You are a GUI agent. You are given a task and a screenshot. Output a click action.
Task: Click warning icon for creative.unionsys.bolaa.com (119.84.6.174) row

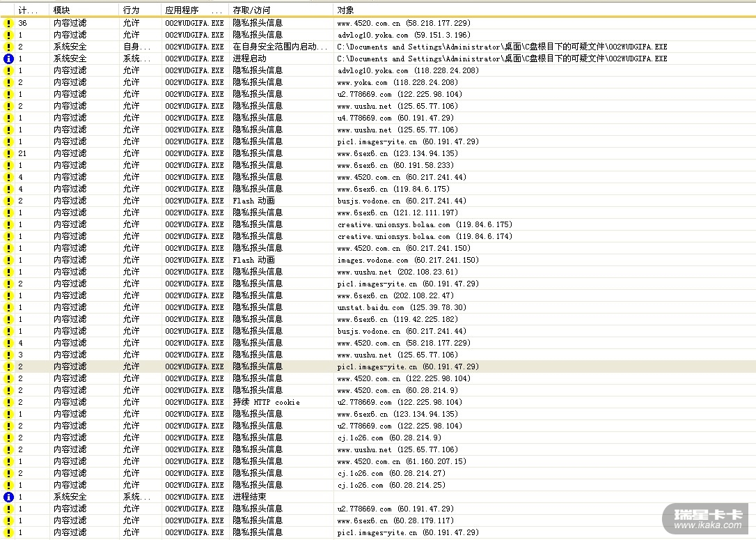(8, 236)
